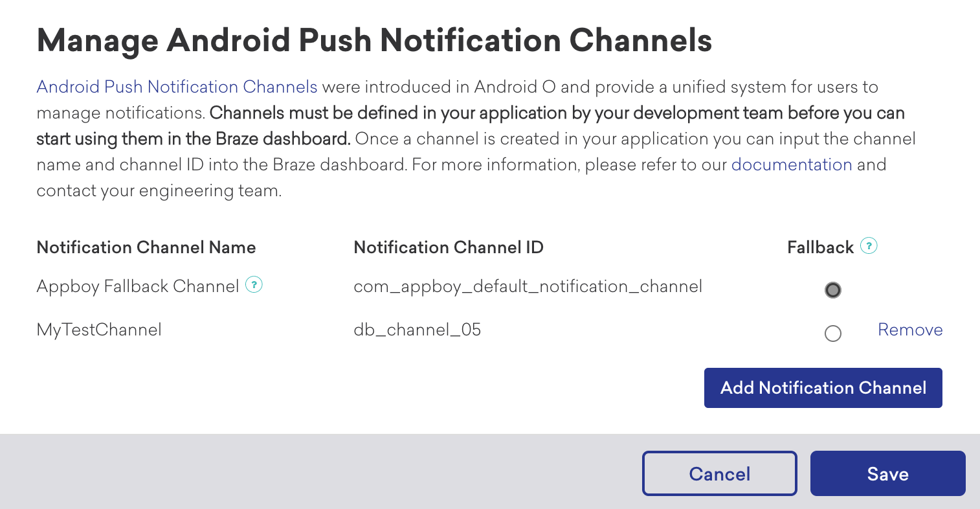Follow the documentation link

click(x=792, y=164)
